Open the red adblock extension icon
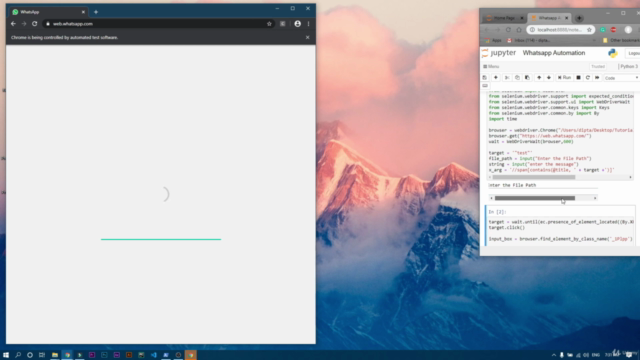The height and width of the screenshot is (360, 640). (613, 30)
